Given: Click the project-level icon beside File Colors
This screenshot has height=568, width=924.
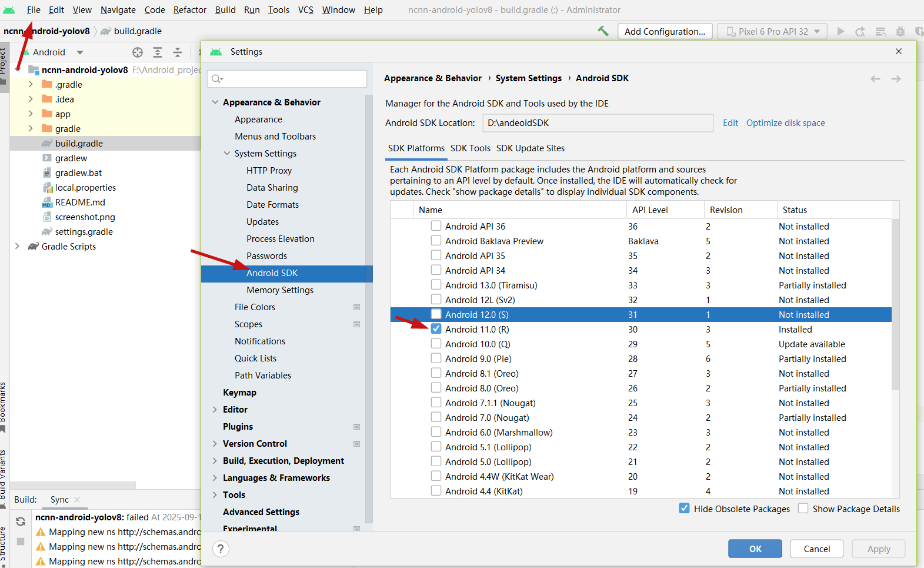Looking at the screenshot, I should [x=356, y=307].
